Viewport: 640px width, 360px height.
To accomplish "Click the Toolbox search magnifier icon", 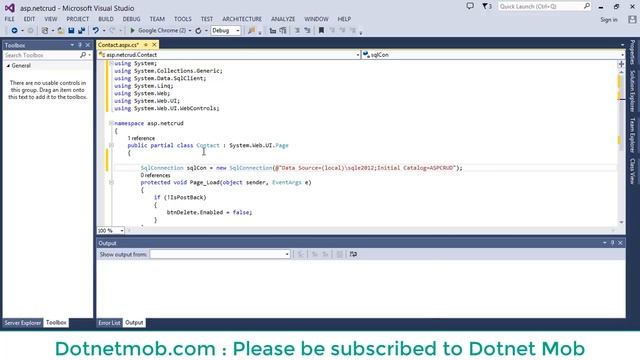I will point(83,55).
